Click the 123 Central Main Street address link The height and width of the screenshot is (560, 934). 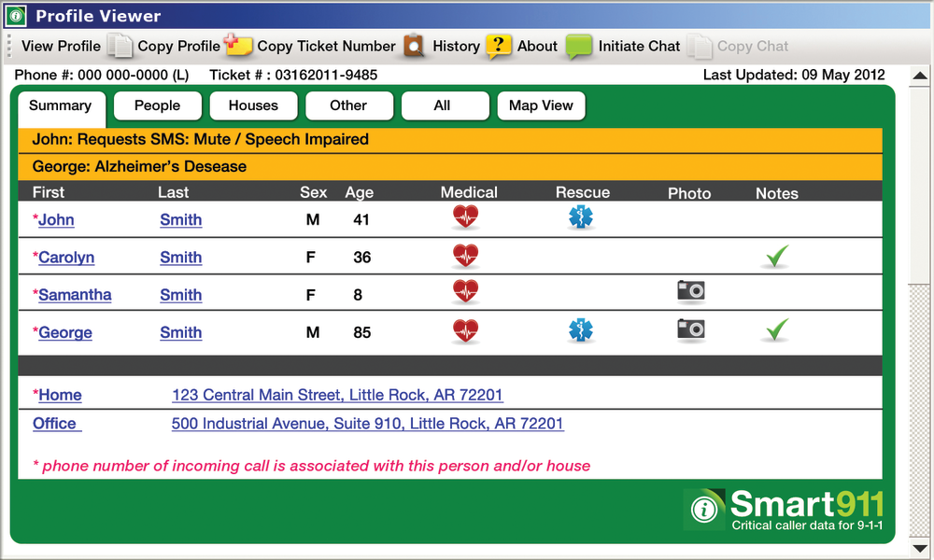click(337, 395)
